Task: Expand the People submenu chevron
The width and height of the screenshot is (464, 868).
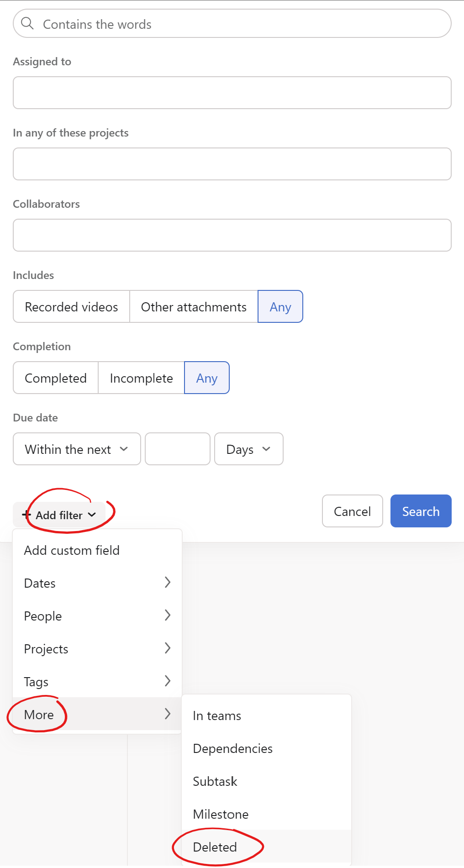Action: coord(167,615)
